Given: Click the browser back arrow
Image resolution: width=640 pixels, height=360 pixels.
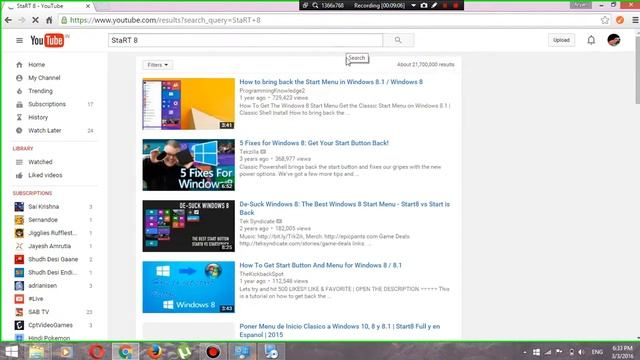Looking at the screenshot, I should coord(8,20).
